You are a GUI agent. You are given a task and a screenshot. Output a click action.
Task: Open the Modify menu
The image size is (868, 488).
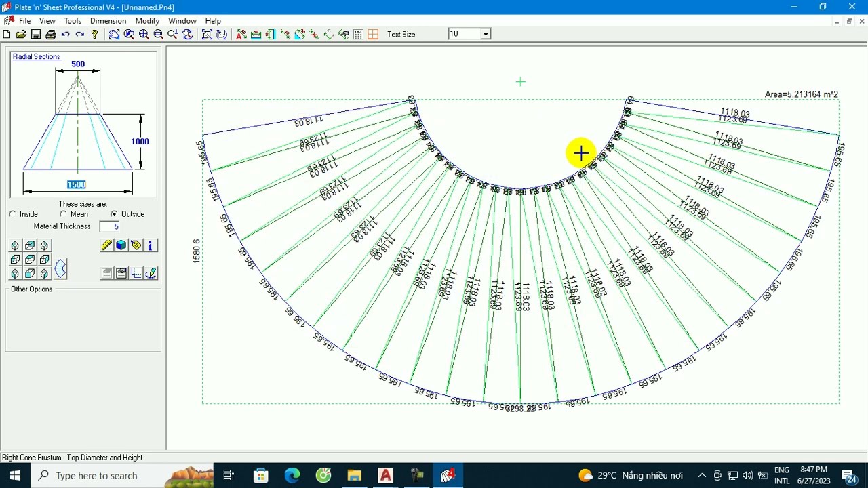[x=147, y=21]
